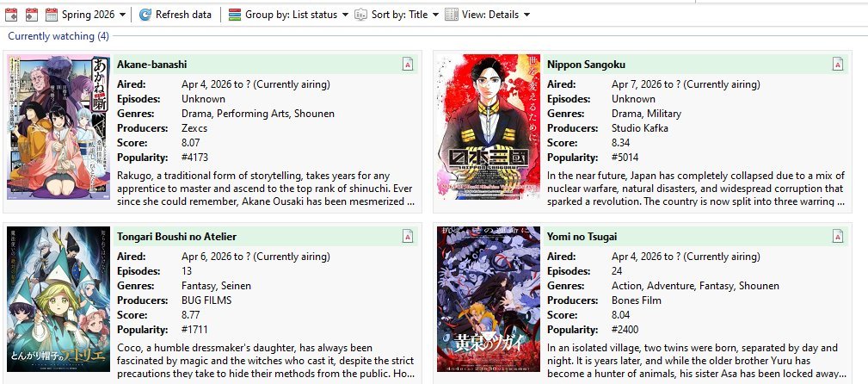The image size is (868, 384).
Task: Click the score value 8.07
Action: pyautogui.click(x=191, y=143)
